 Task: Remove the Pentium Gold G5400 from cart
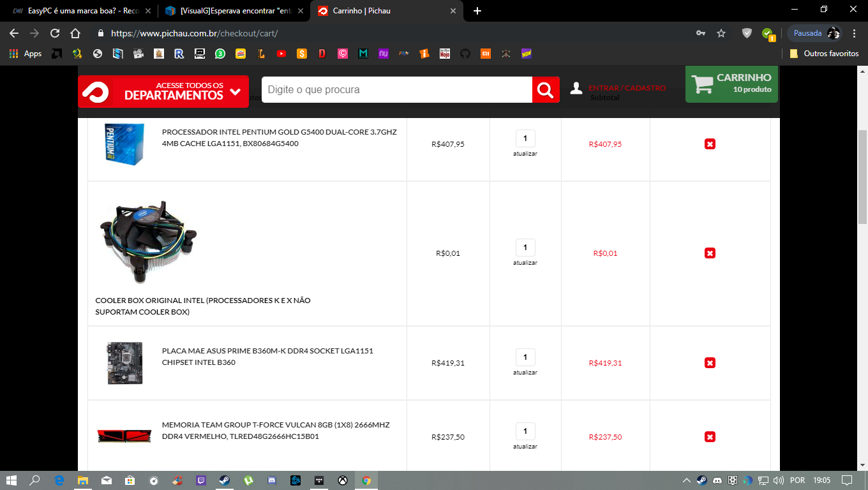710,144
